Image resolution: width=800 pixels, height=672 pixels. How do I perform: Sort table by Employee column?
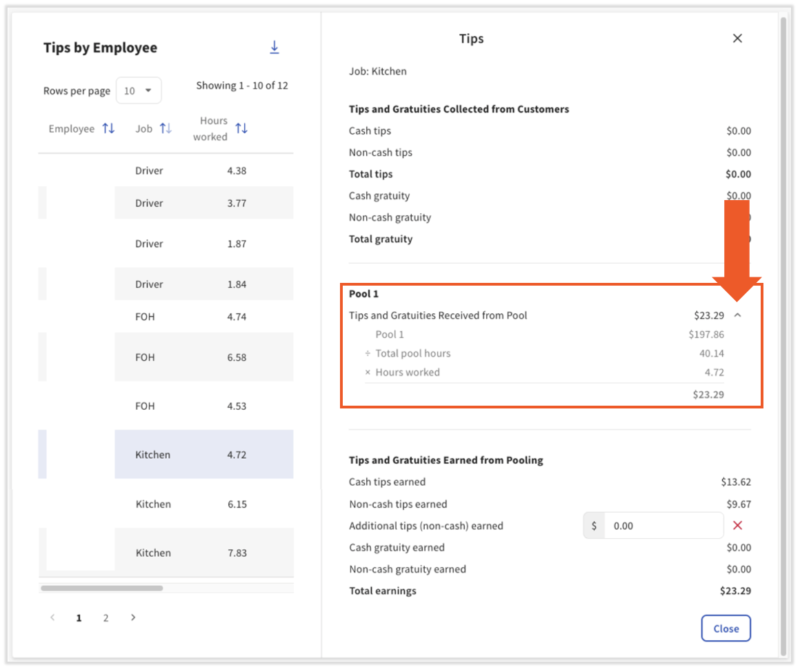108,128
